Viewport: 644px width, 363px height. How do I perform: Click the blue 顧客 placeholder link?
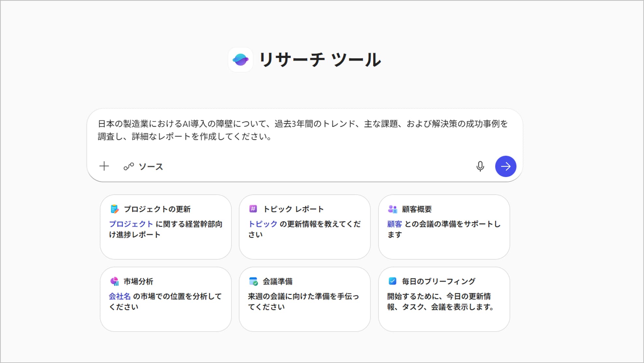click(394, 224)
